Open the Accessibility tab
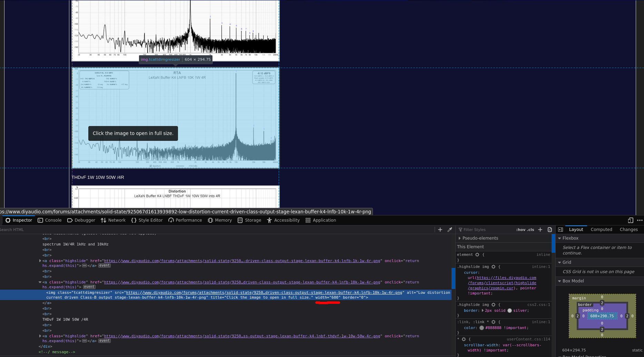This screenshot has width=644, height=357. pyautogui.click(x=283, y=220)
